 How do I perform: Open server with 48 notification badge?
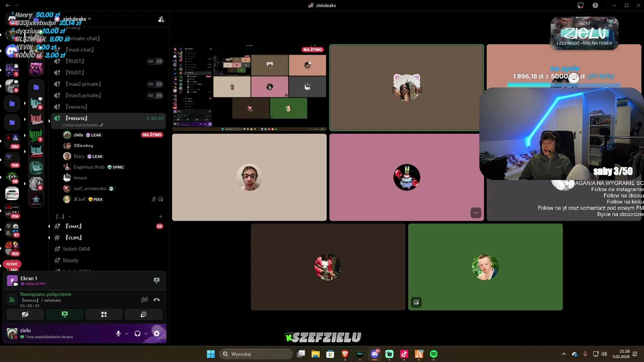coord(12,176)
